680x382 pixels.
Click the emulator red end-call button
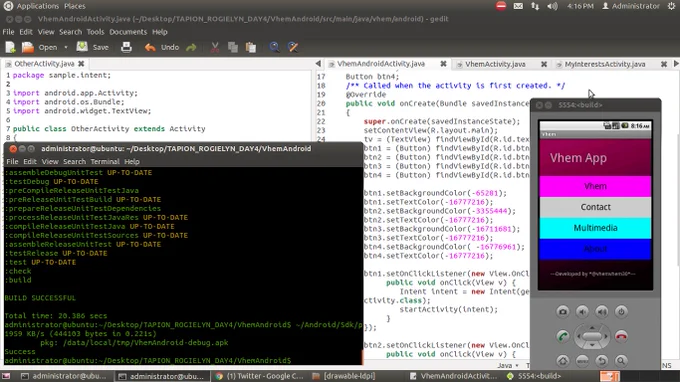[621, 336]
